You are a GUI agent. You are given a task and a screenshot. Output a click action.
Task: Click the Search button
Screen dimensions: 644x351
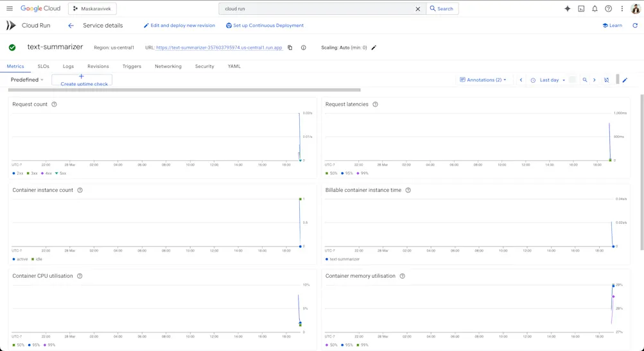pos(442,8)
